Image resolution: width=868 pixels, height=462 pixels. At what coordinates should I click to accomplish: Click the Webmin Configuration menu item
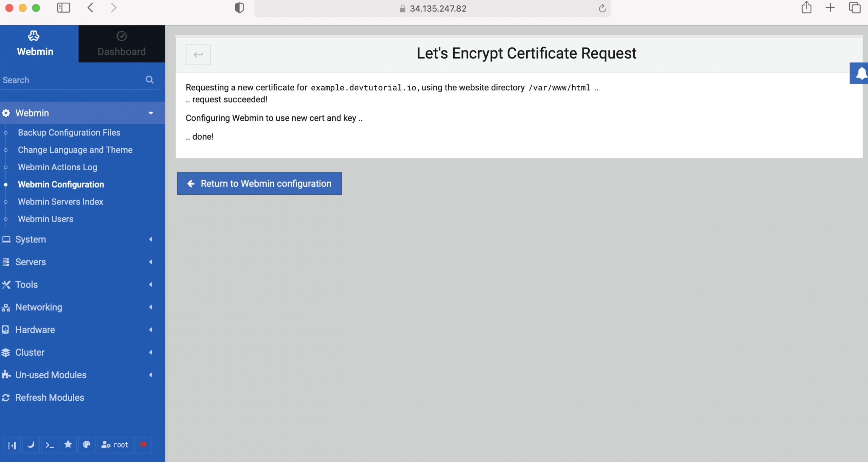coord(61,184)
